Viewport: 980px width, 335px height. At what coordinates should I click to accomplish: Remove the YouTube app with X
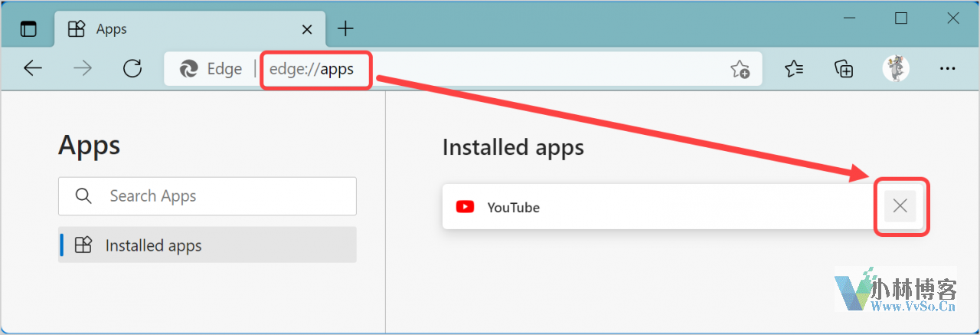click(900, 206)
